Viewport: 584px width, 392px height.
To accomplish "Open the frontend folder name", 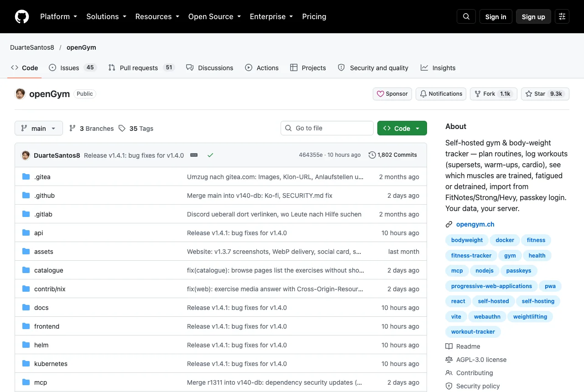I will (47, 326).
